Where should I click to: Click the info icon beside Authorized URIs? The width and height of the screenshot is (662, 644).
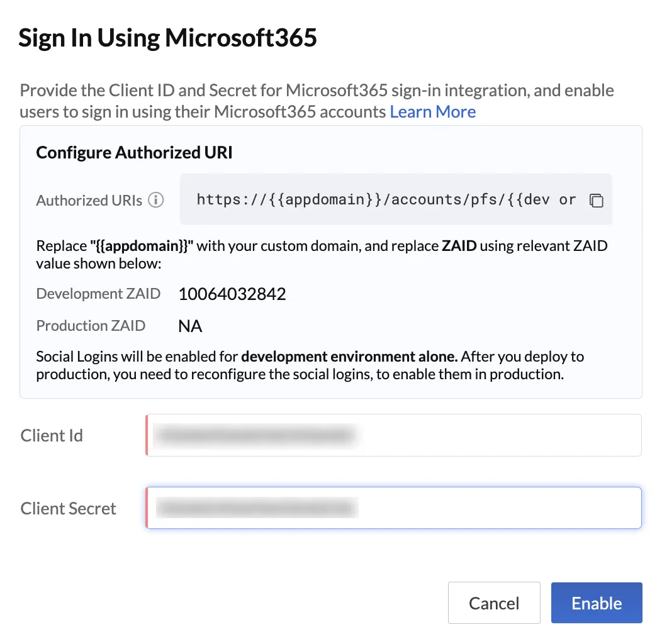[x=156, y=199]
